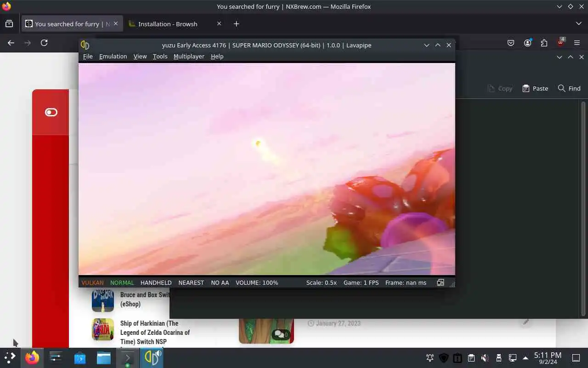Click the Paste button in the Konsole toolbar
This screenshot has width=588, height=368.
coord(535,88)
